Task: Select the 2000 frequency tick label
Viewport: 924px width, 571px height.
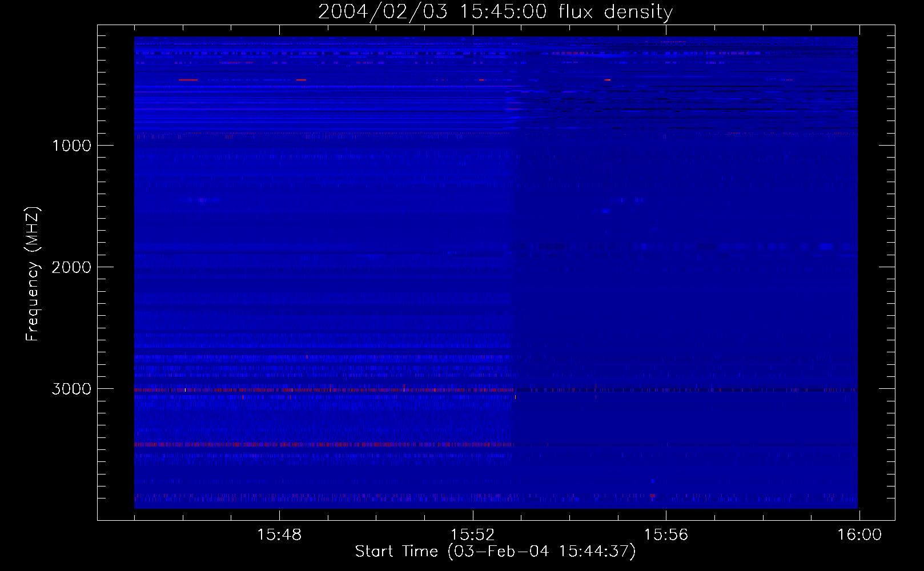Action: click(71, 267)
